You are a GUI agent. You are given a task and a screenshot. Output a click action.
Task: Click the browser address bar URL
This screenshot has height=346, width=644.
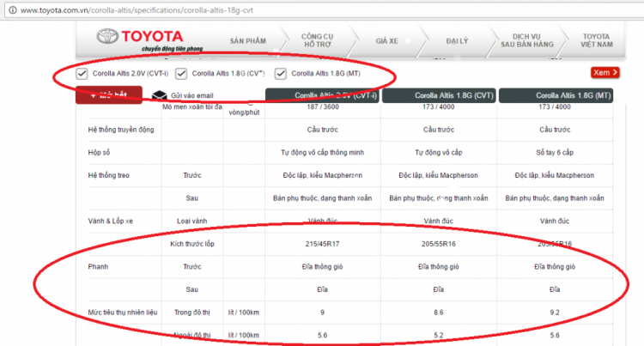tap(137, 10)
